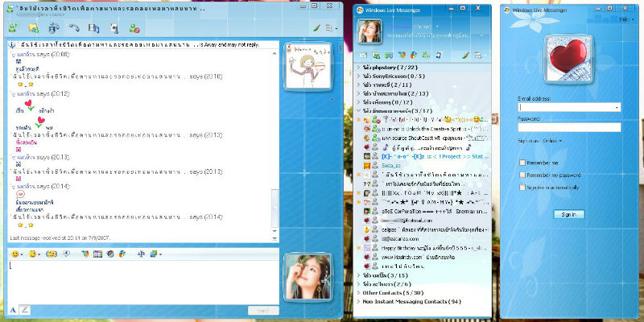
Task: Change color scheme paintbrush in chat window
Action: coord(316,28)
